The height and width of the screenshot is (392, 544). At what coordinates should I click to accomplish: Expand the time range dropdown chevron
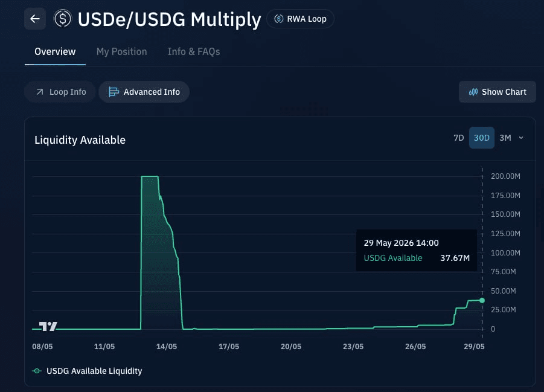(x=521, y=138)
